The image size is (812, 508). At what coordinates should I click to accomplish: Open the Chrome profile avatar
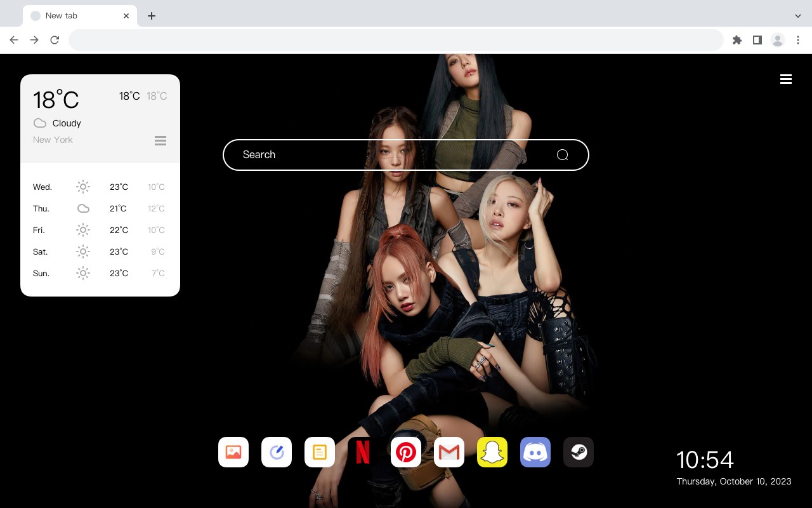[778, 40]
